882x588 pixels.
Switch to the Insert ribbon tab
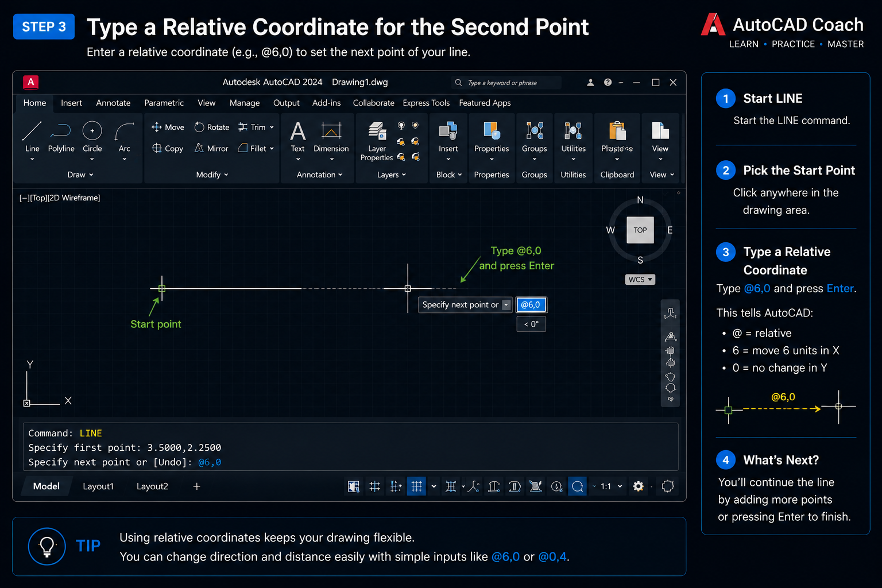(x=71, y=103)
